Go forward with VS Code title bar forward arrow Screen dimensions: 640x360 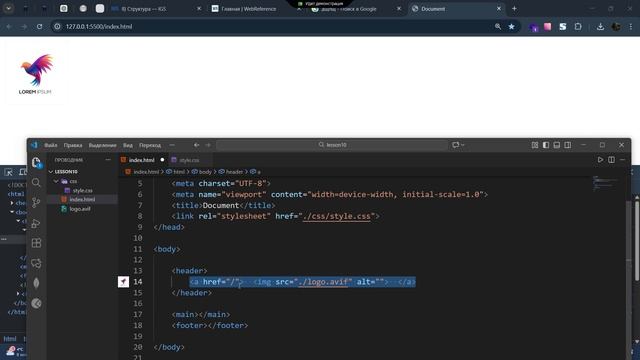tap(208, 145)
